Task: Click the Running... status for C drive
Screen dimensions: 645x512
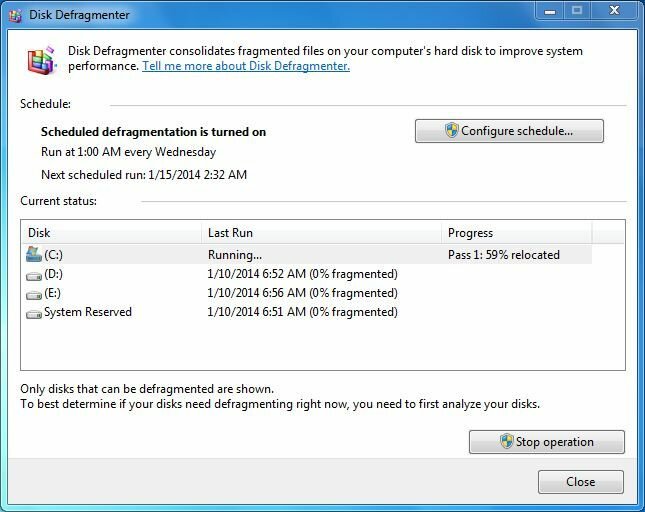Action: pos(235,255)
